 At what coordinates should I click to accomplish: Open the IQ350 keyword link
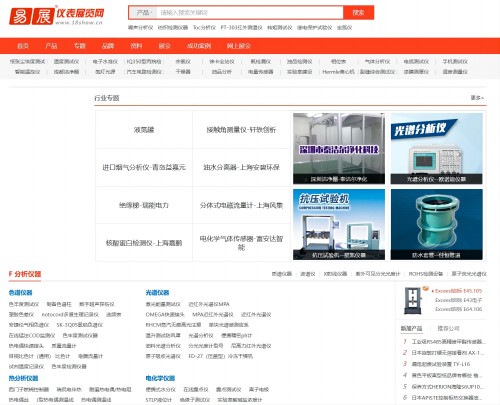[144, 62]
